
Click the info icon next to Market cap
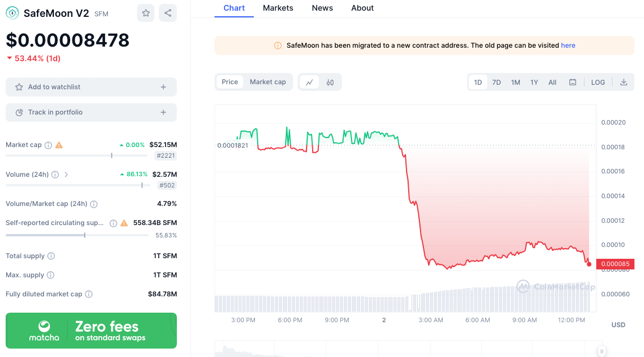point(48,145)
